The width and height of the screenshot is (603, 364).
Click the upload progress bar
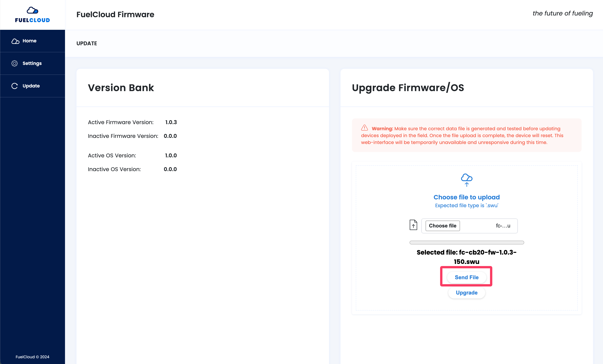[x=466, y=243]
